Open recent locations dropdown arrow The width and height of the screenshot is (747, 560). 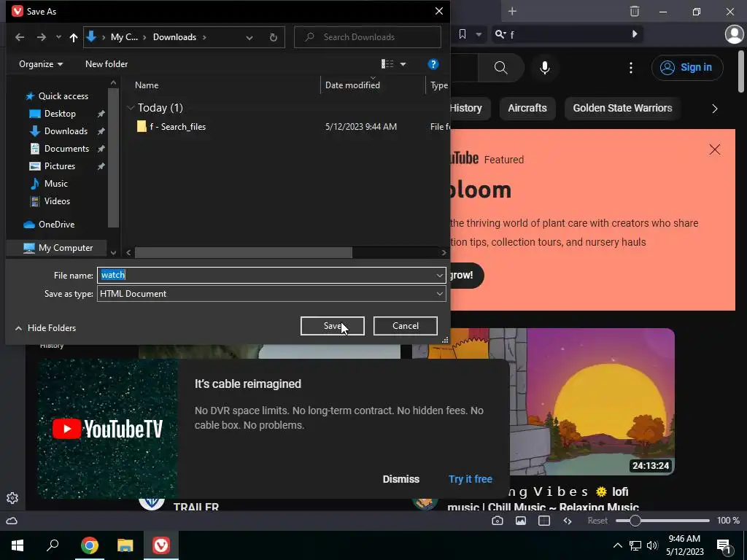58,37
